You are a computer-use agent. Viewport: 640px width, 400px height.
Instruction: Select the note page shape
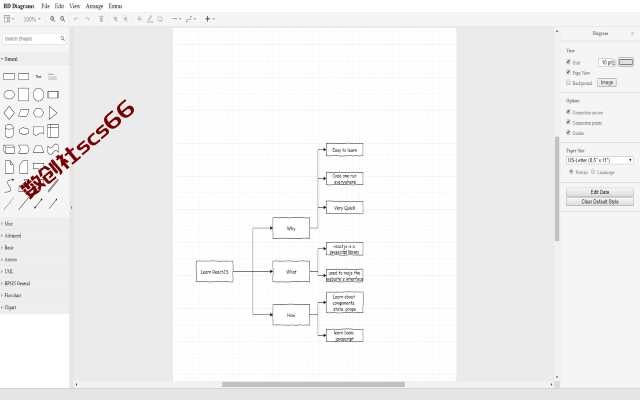point(9,167)
